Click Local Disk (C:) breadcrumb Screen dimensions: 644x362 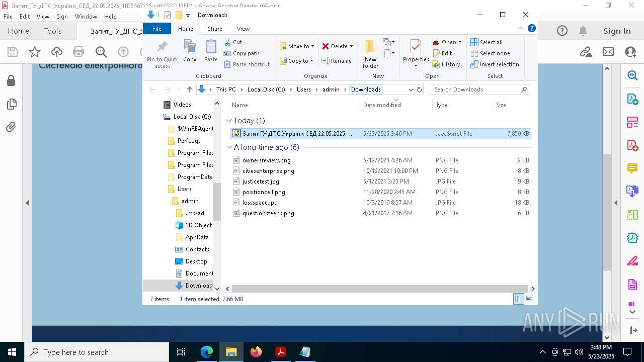[x=266, y=89]
